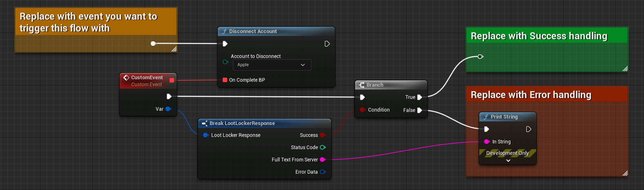
Task: Click the Branch True execution pin
Action: (x=419, y=97)
